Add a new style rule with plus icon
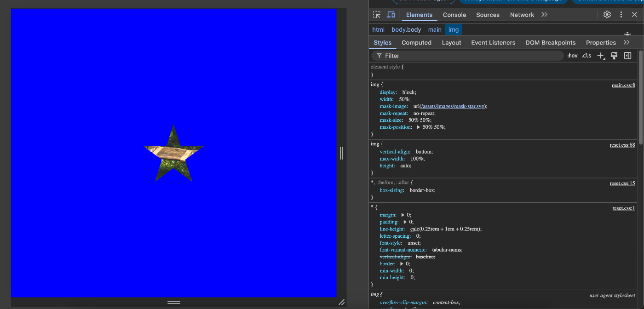Screen dimensions: 644x309 pos(600,56)
